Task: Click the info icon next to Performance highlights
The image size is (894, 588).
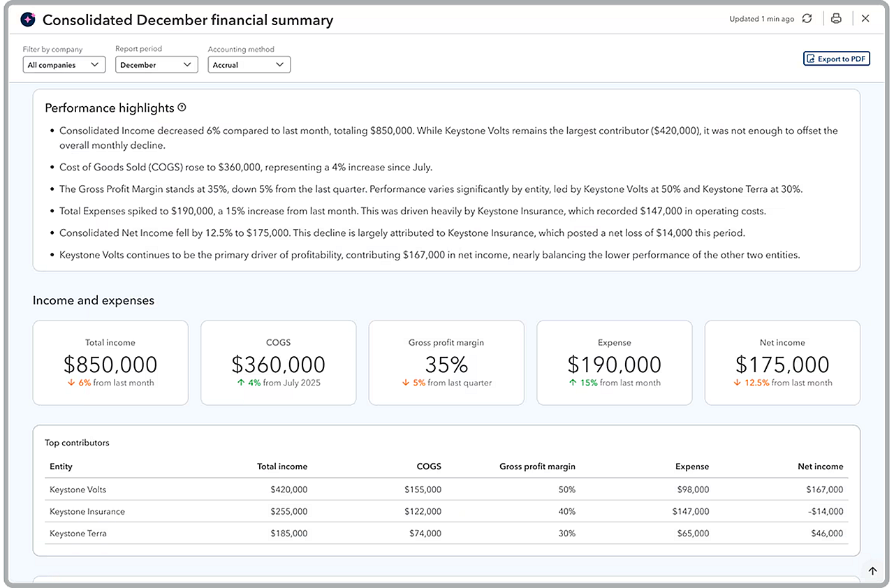Action: pos(182,108)
